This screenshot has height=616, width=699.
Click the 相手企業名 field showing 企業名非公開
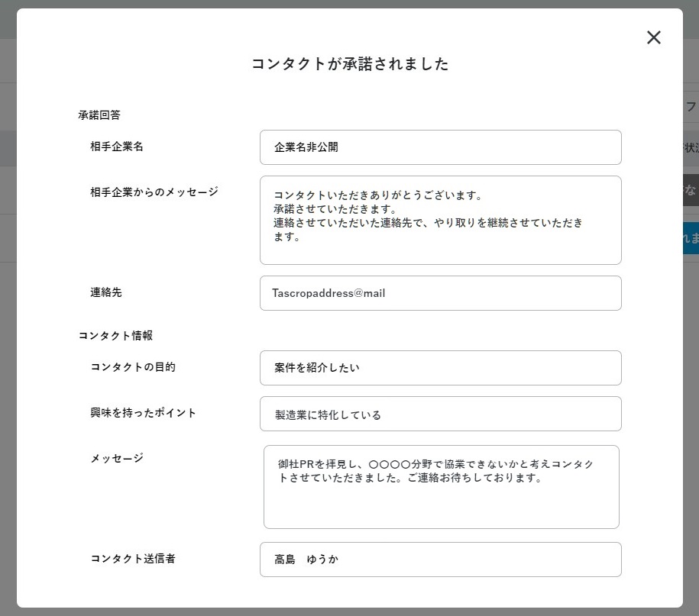(x=441, y=147)
